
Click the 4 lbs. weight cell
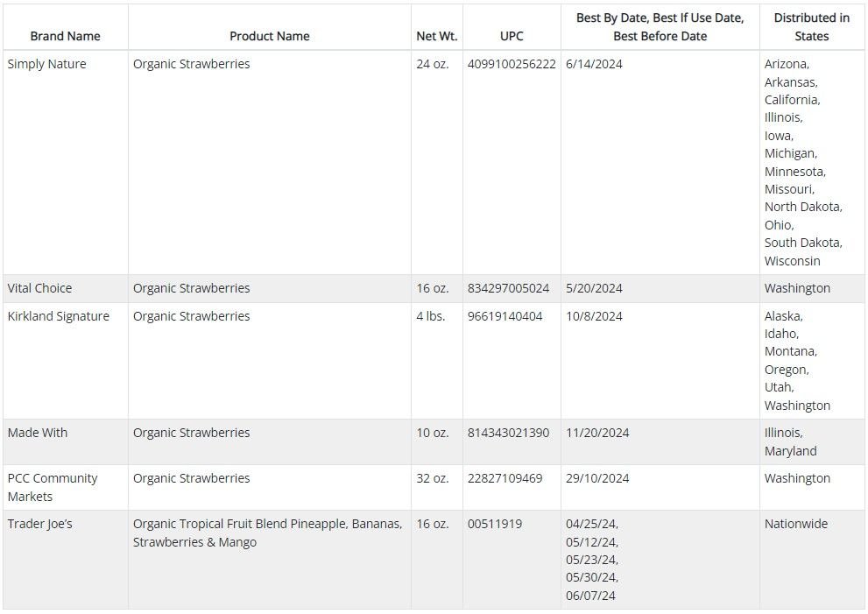(431, 316)
